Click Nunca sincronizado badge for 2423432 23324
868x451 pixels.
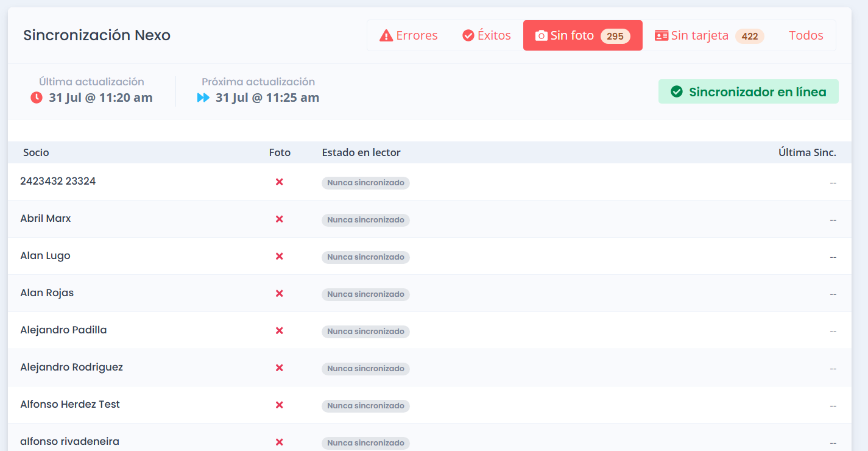365,183
